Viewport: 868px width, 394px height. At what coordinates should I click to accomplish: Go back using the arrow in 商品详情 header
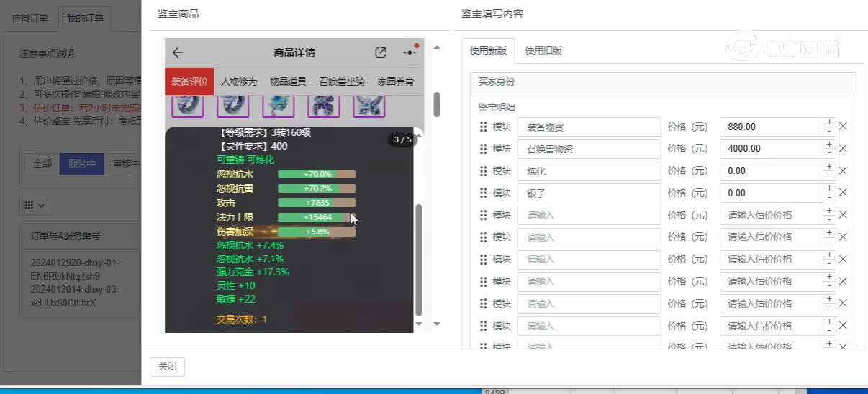(x=178, y=52)
